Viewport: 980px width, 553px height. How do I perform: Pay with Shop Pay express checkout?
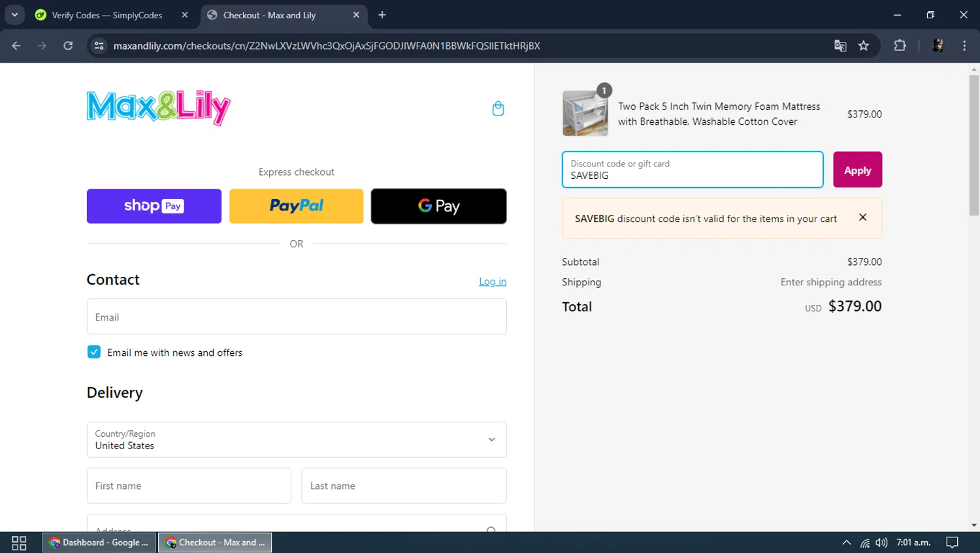tap(154, 206)
